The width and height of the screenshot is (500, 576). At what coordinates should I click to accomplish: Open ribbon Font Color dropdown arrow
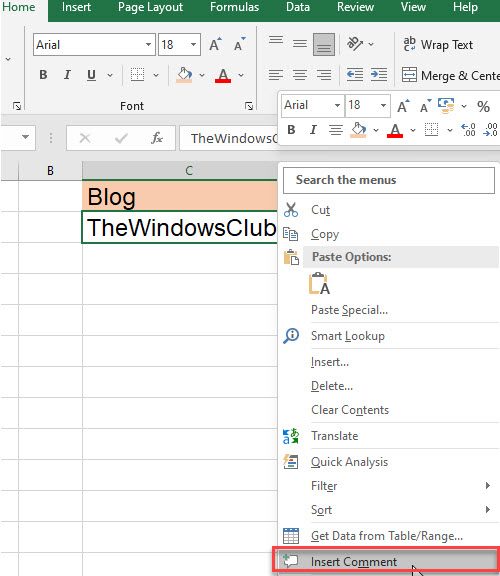coord(241,75)
